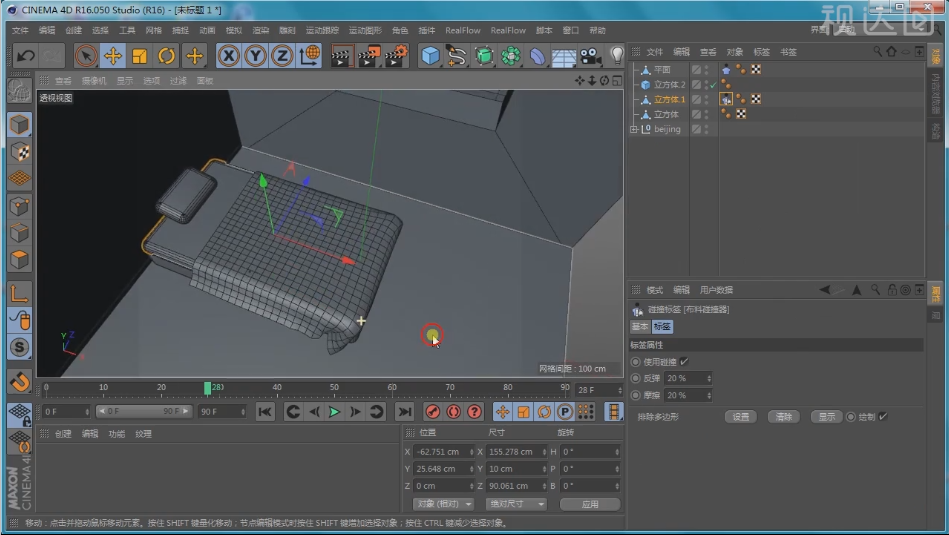This screenshot has width=949, height=535.
Task: Click the 0 F to 90 F range slider
Action: click(144, 412)
